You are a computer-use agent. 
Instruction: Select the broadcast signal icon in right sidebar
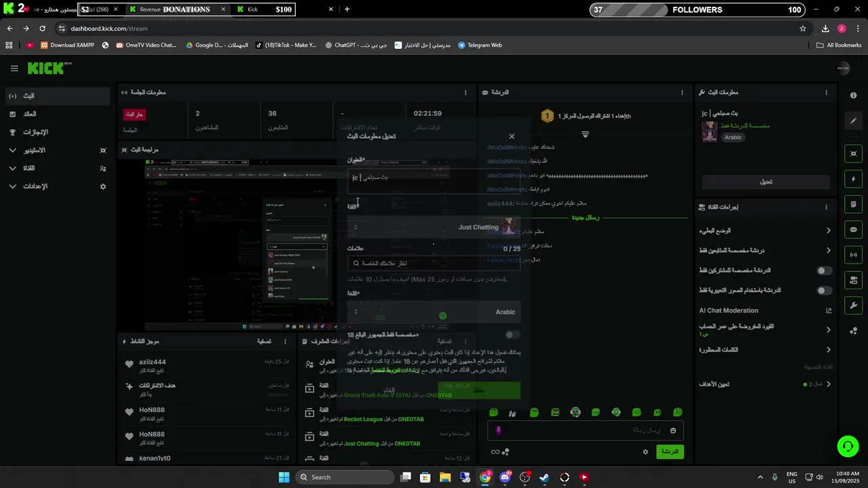coord(854,255)
